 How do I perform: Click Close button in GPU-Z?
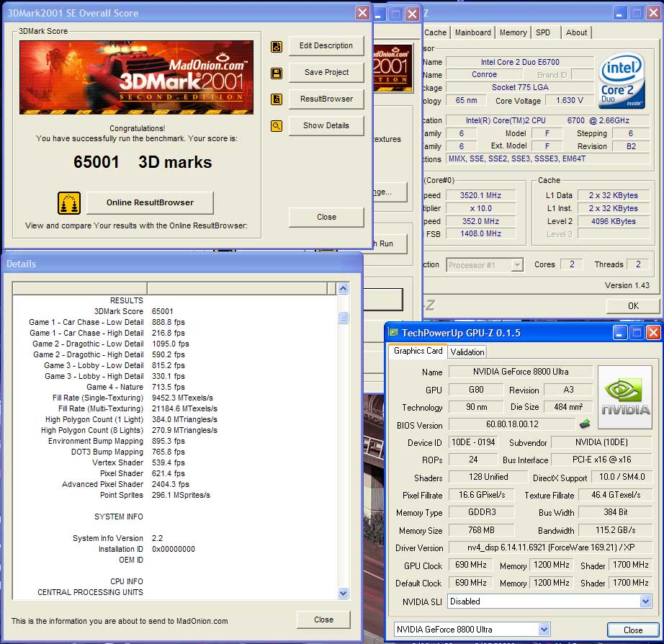(x=633, y=630)
